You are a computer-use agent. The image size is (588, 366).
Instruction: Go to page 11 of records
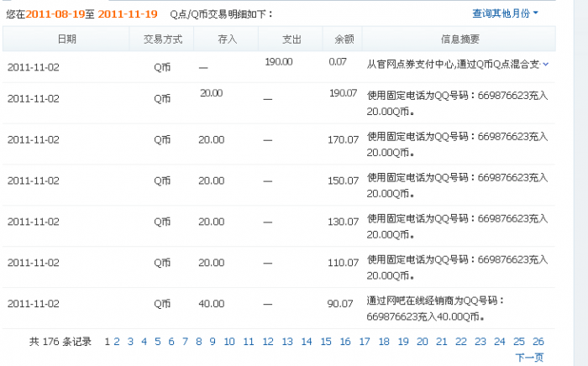(x=249, y=342)
